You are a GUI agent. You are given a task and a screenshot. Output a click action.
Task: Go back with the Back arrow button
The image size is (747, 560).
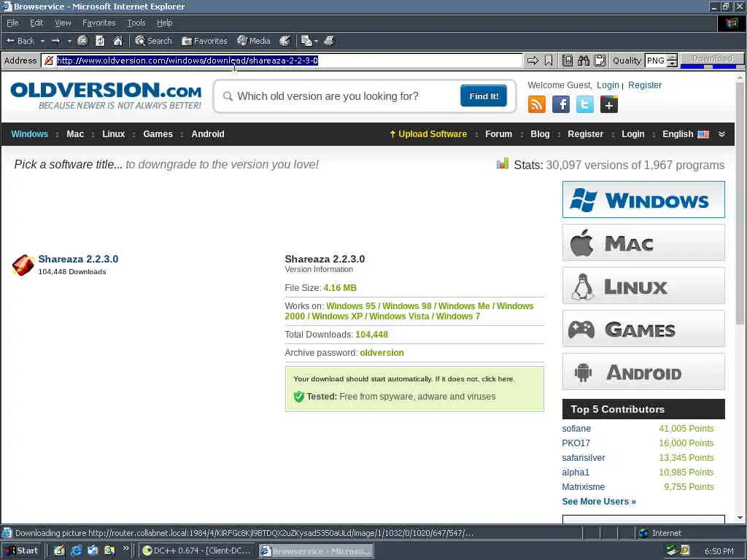[20, 41]
